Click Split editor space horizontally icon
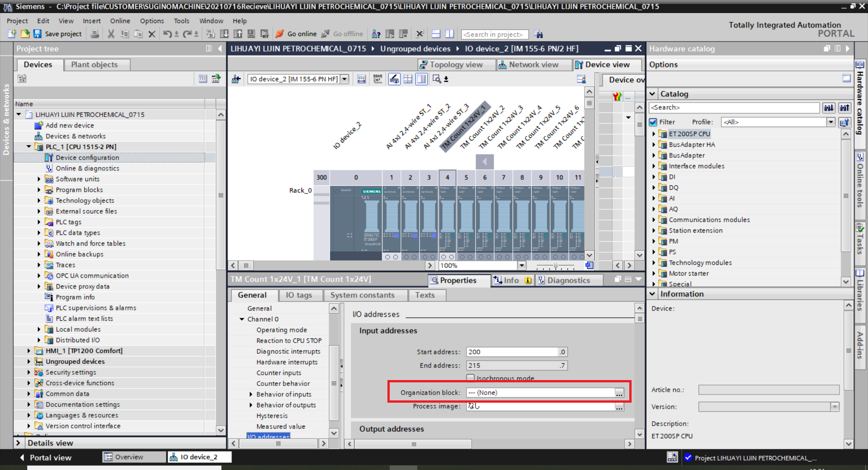Viewport: 868px width, 470px height. (x=436, y=34)
